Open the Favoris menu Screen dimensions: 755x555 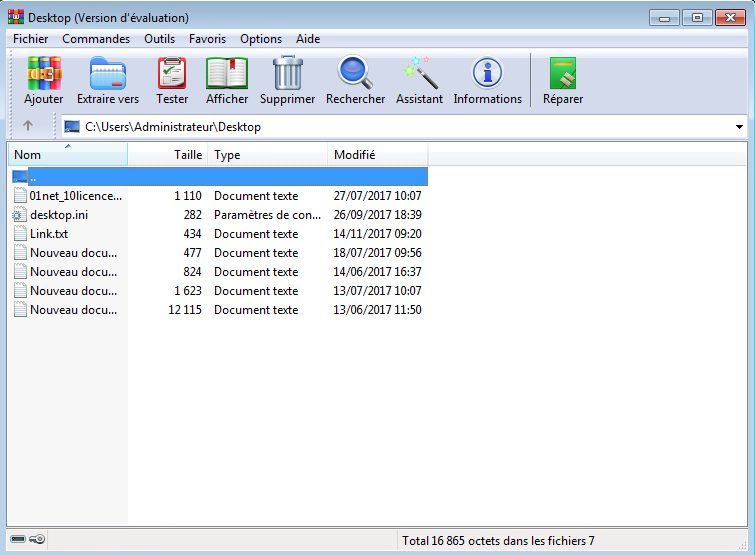click(207, 39)
